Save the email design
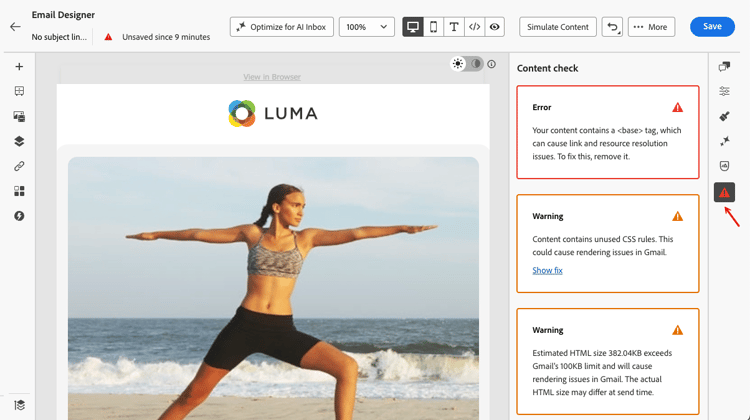The width and height of the screenshot is (750, 420). coord(712,26)
